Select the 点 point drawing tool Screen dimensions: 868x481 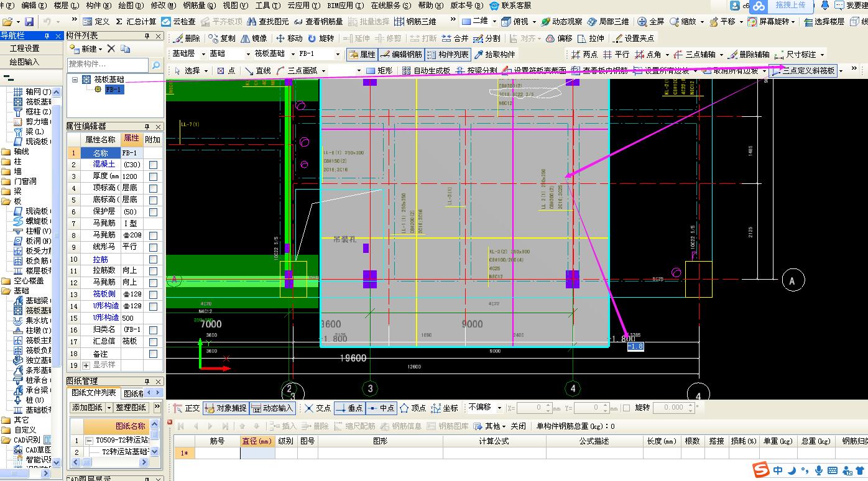[x=226, y=71]
